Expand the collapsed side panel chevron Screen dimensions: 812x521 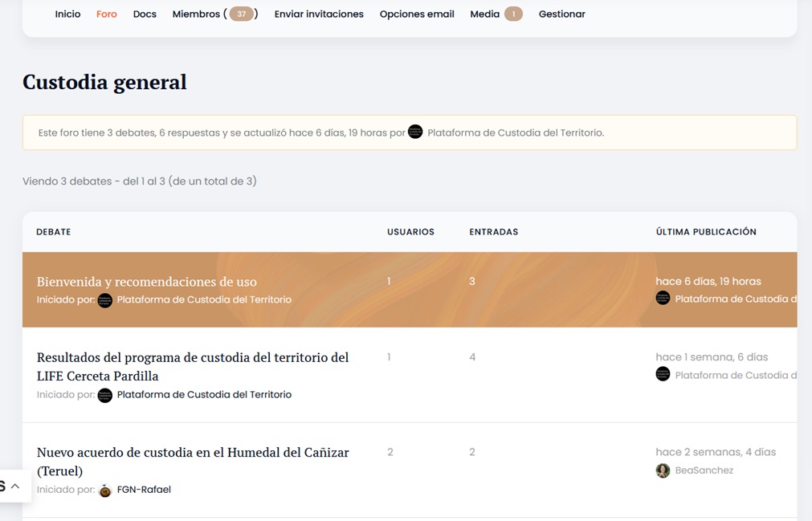click(x=15, y=486)
